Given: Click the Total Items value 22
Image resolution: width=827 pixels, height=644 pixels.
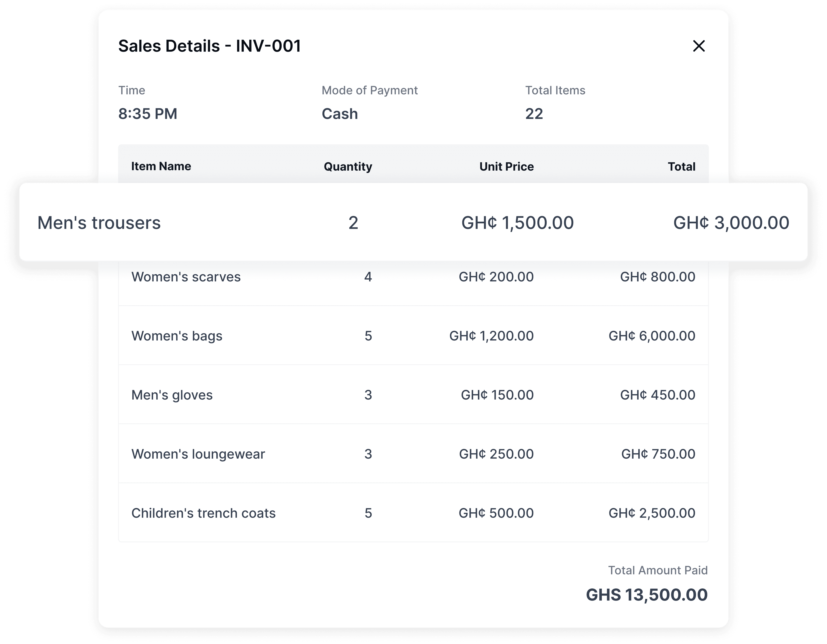Looking at the screenshot, I should [x=534, y=114].
